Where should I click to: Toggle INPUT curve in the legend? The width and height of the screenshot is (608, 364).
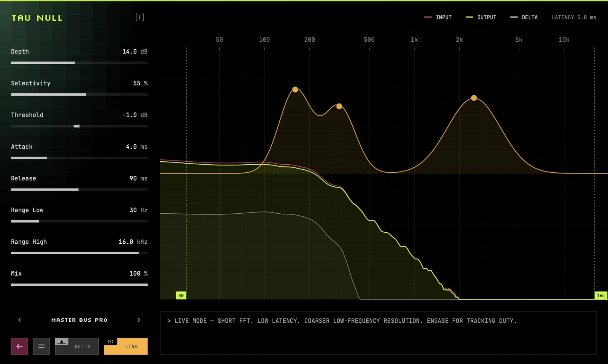[438, 17]
